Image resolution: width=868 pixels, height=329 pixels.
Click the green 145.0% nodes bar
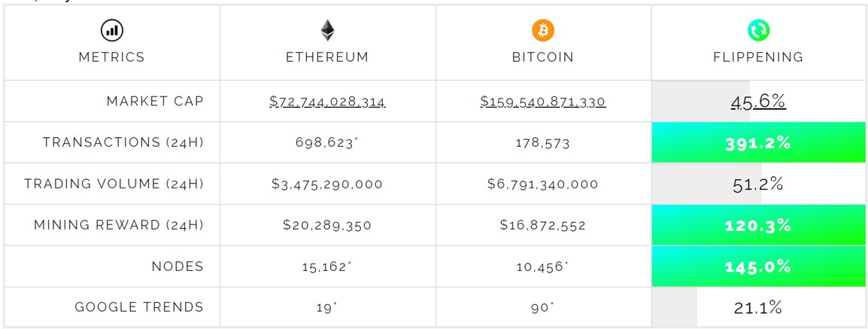click(x=758, y=267)
